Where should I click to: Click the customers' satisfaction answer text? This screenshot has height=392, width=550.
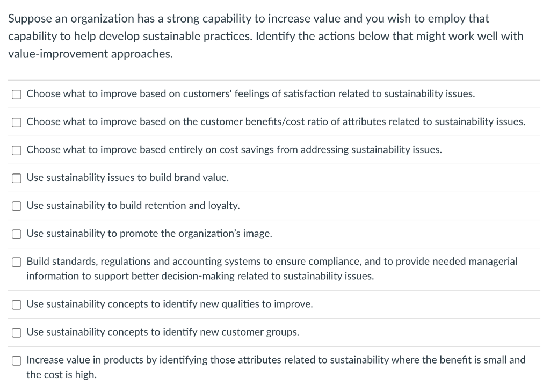(250, 93)
